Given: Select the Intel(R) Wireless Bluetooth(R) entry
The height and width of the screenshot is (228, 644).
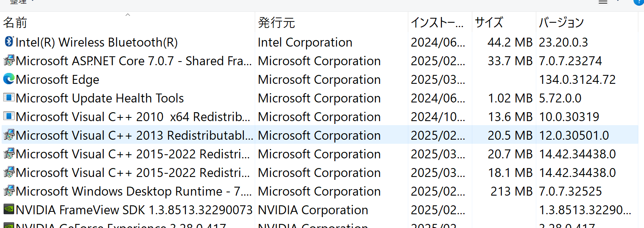Looking at the screenshot, I should [97, 42].
